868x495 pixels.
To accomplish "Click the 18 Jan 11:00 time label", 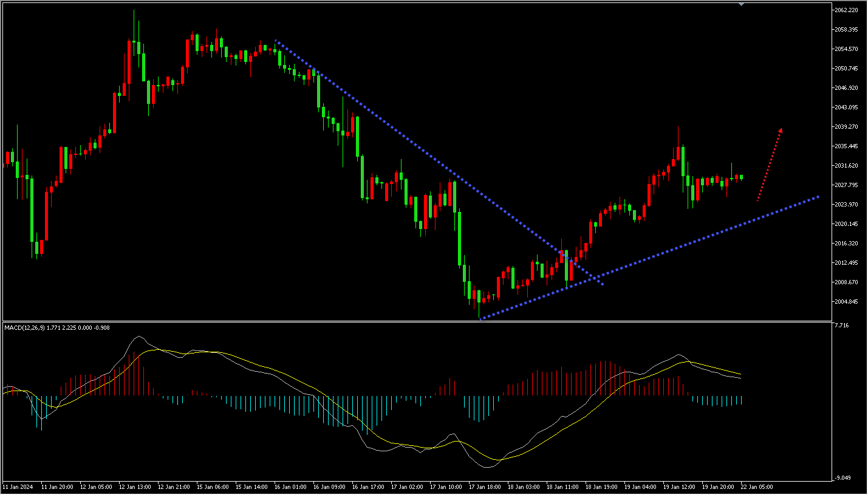I will point(562,487).
